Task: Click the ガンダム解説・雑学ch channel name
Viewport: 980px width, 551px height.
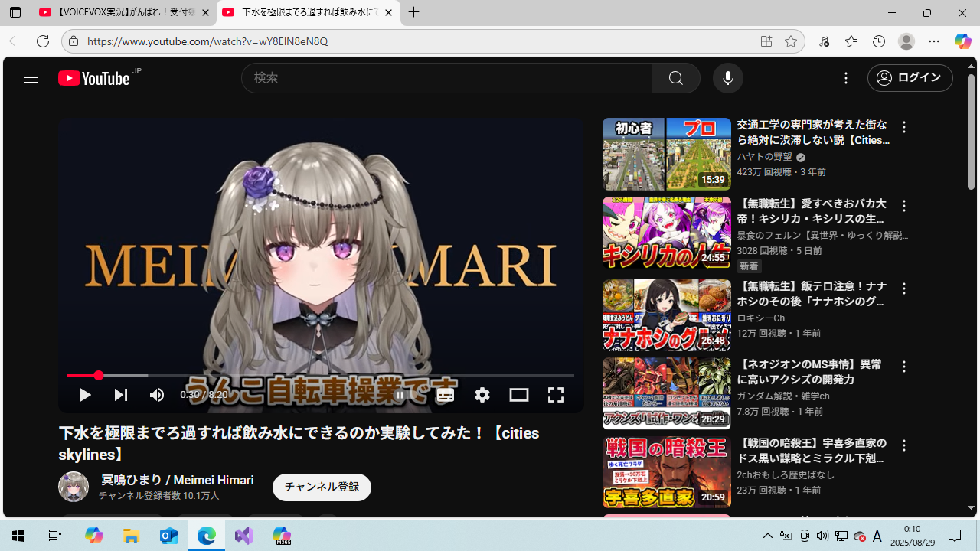Action: tap(783, 396)
